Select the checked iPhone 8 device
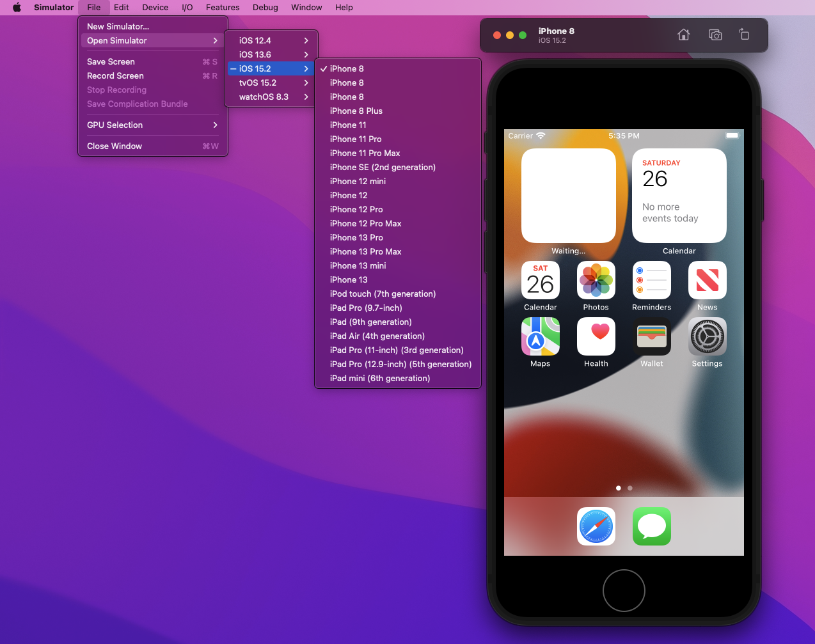 (x=348, y=68)
